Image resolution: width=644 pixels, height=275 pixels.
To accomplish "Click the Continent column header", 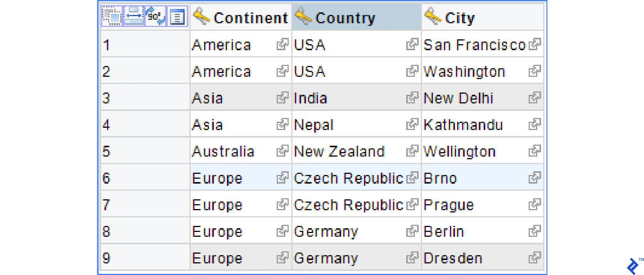I will (x=241, y=17).
